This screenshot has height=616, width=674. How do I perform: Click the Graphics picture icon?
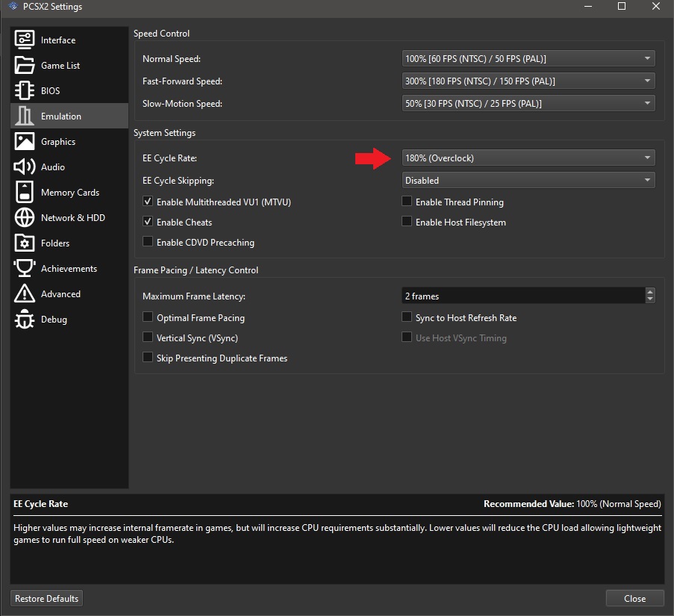(25, 141)
